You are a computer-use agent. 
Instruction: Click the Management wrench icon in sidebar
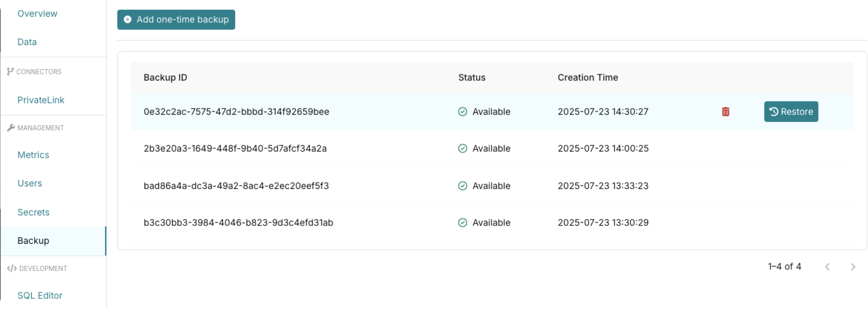point(10,128)
